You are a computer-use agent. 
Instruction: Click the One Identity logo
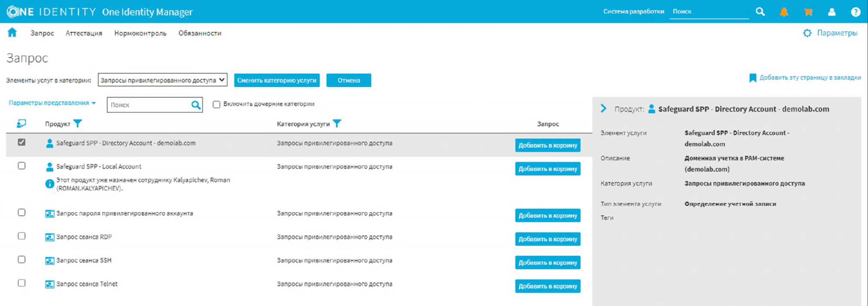pyautogui.click(x=51, y=12)
